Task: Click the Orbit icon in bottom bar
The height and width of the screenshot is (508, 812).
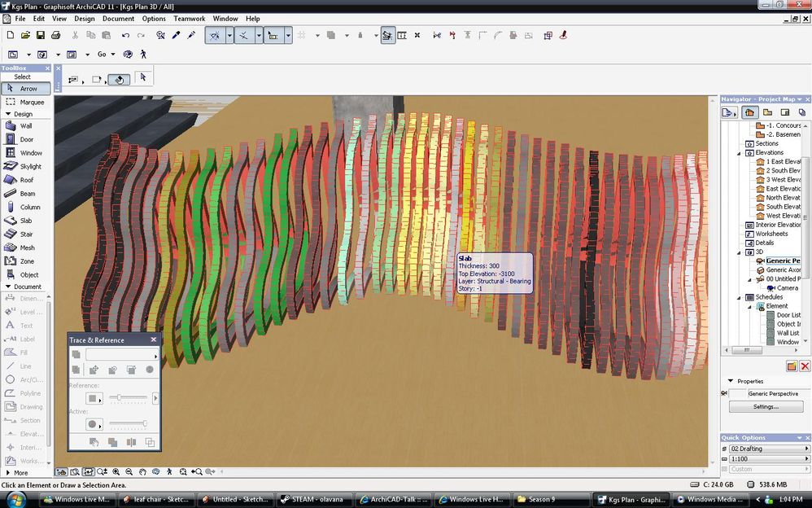Action: point(156,471)
